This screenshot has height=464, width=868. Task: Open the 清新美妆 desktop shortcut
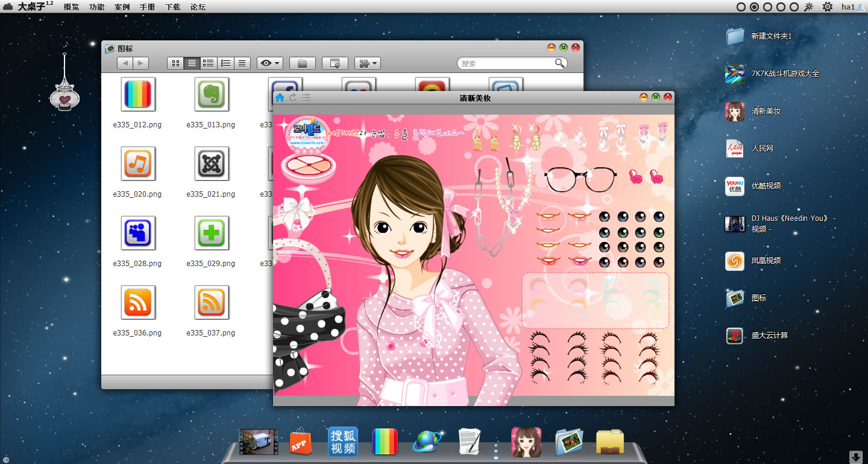pos(735,111)
